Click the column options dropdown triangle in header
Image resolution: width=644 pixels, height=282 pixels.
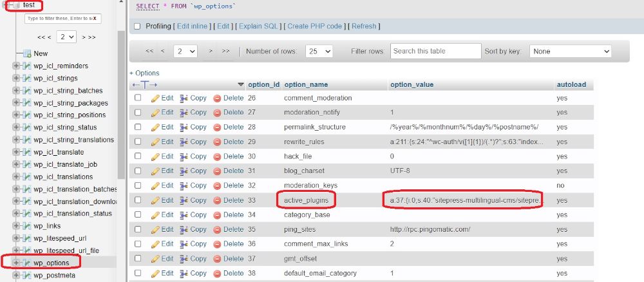[x=241, y=85]
